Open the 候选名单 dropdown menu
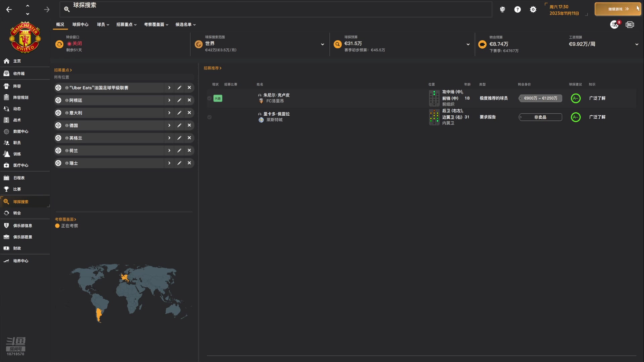This screenshot has height=362, width=644. point(185,24)
